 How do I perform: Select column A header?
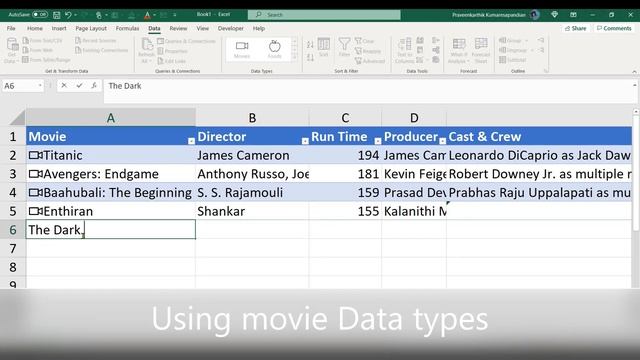click(111, 118)
